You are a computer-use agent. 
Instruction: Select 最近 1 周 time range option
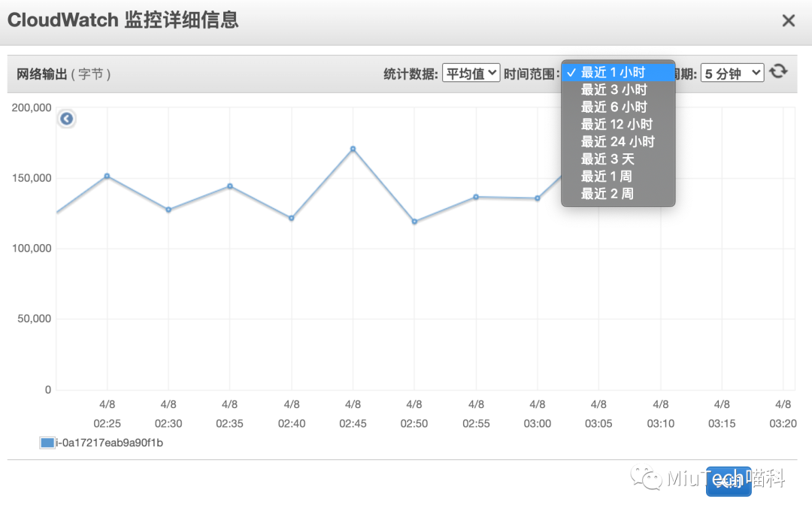click(x=618, y=177)
